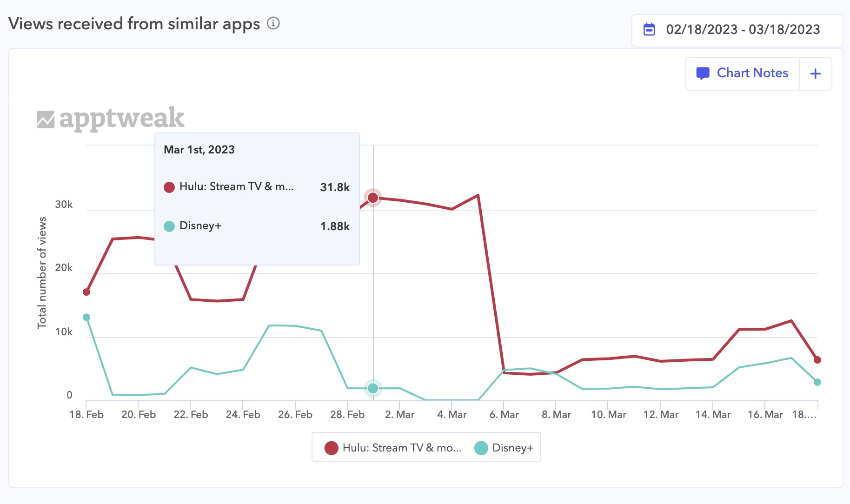Select the speech bubble icon on Chart Notes
The width and height of the screenshot is (850, 504).
click(x=703, y=73)
